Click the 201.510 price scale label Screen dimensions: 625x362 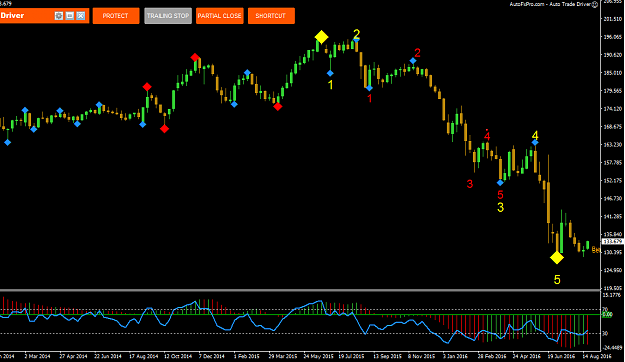click(x=613, y=19)
